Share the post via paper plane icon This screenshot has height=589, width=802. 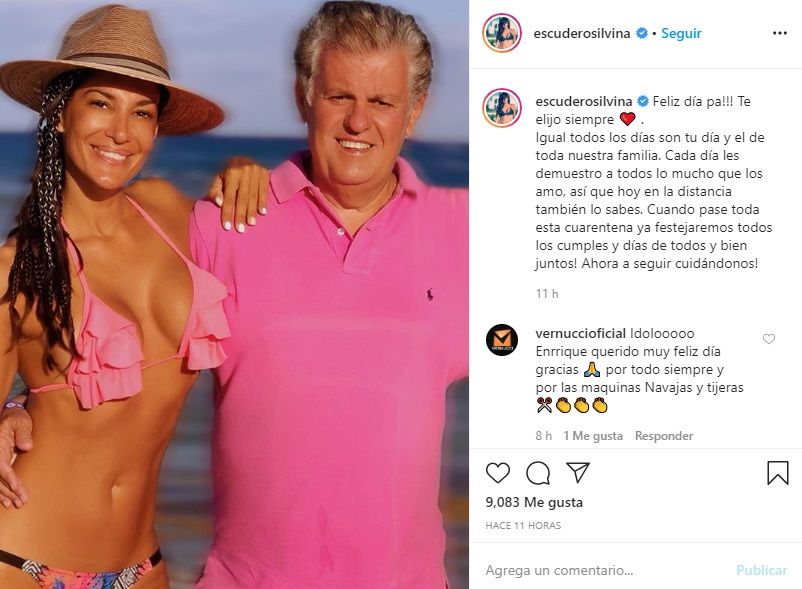click(578, 473)
